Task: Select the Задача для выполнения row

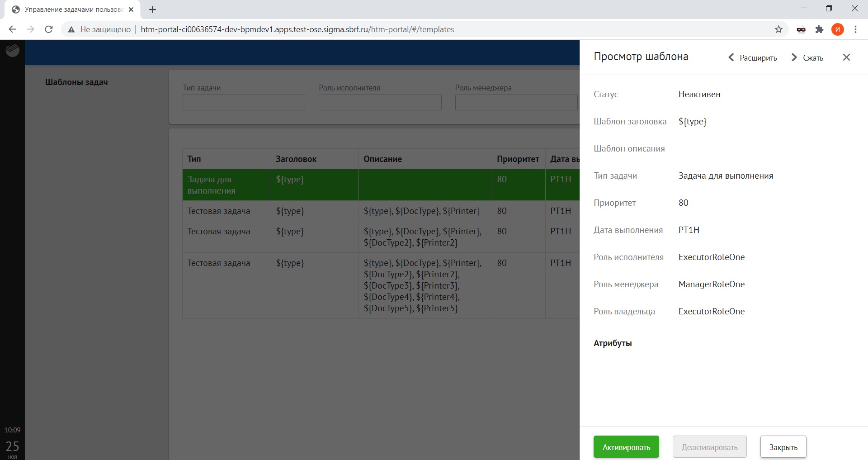Action: (x=226, y=185)
